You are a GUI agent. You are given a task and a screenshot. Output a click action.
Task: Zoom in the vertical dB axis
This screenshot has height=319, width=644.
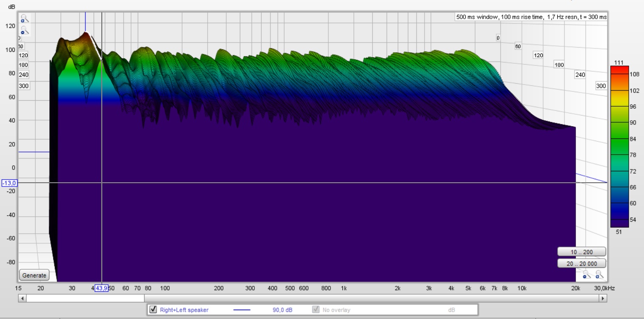coord(24,18)
